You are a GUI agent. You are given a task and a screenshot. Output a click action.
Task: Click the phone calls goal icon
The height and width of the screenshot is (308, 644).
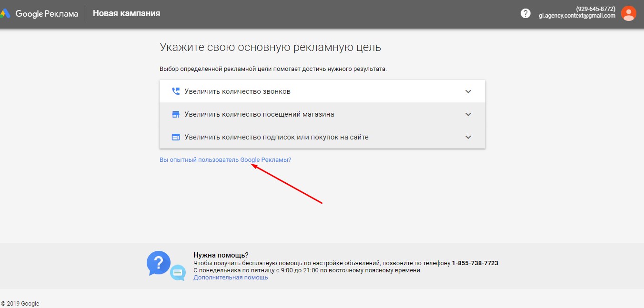point(176,91)
